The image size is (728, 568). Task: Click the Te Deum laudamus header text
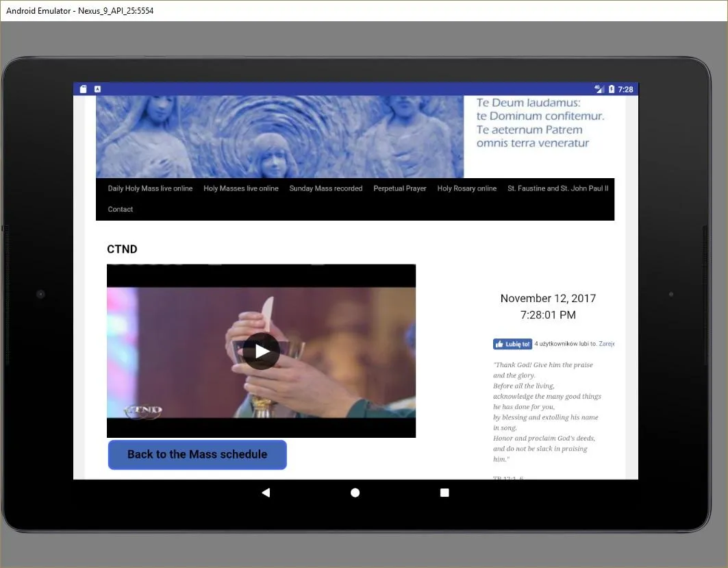click(540, 123)
